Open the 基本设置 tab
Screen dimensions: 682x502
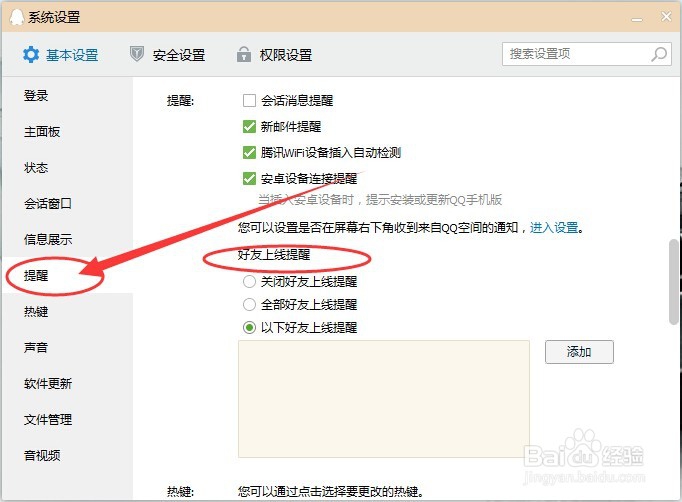click(x=60, y=55)
